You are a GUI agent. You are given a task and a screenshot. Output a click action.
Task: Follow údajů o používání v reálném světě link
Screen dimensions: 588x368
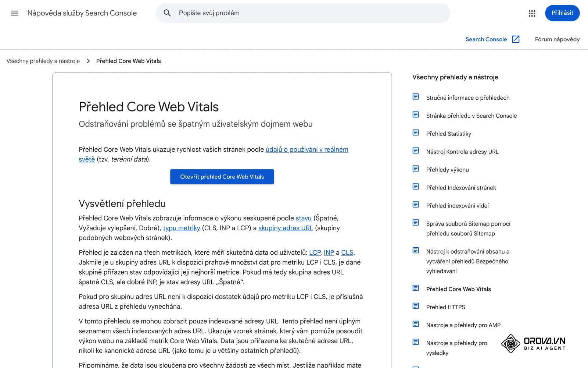307,149
